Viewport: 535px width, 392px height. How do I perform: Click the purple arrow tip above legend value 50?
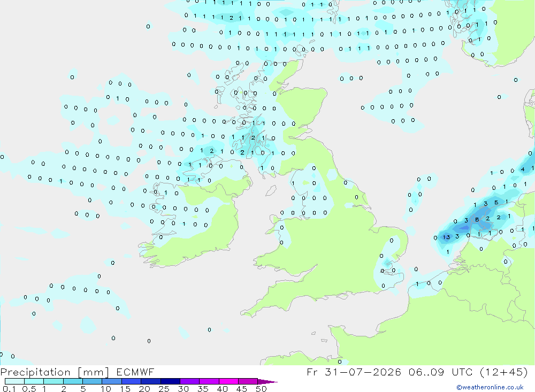267,382
